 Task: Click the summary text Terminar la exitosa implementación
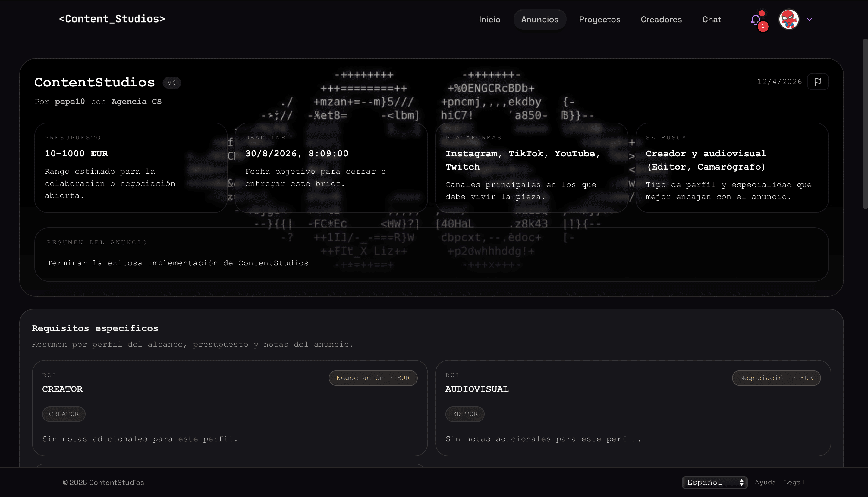tap(178, 263)
